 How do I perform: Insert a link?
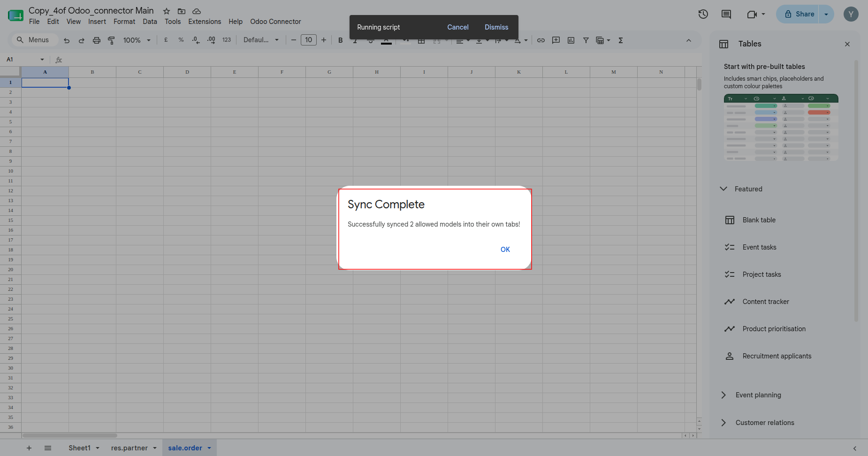tap(541, 40)
